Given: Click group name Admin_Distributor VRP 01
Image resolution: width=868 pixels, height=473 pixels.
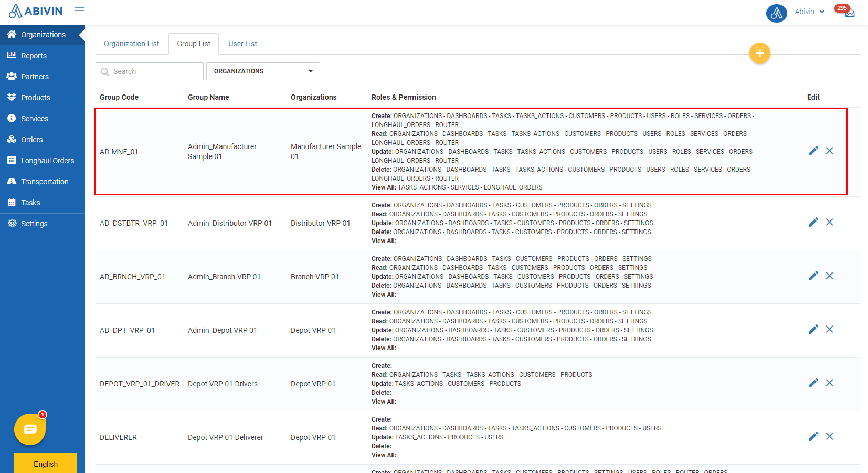Looking at the screenshot, I should (230, 223).
